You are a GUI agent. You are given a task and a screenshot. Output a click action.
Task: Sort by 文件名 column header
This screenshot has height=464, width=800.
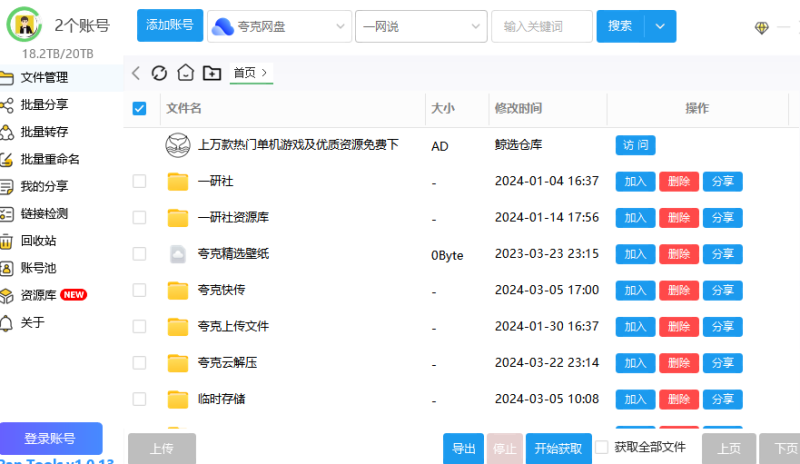tap(184, 108)
